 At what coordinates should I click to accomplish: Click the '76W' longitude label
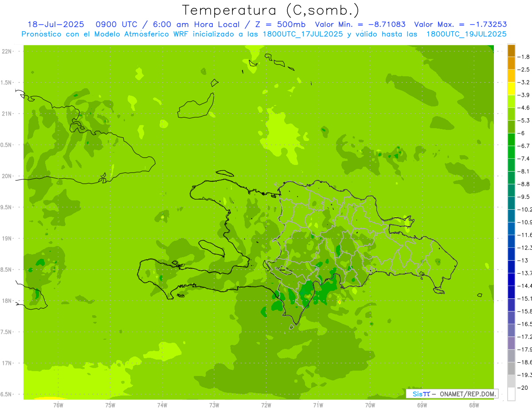(x=58, y=405)
